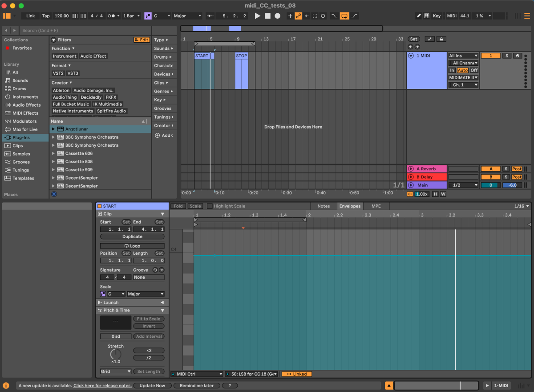
Task: Arm the Arrangement Record button
Action: pyautogui.click(x=277, y=16)
